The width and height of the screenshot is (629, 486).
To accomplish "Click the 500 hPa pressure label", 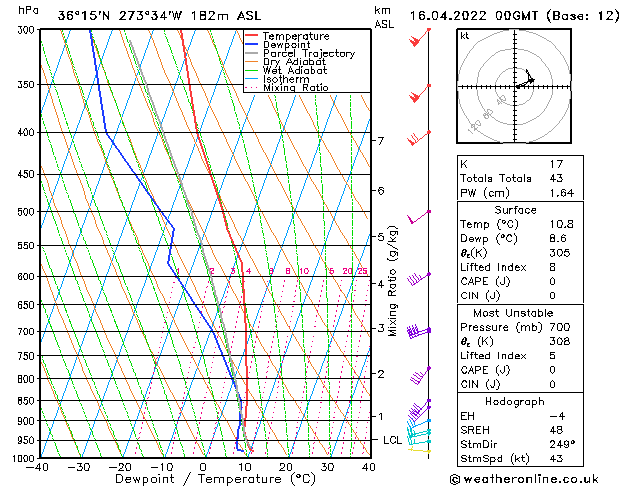I will point(28,212).
